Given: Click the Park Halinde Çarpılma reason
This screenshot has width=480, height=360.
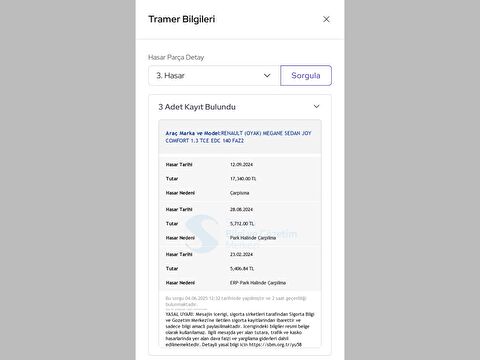Looking at the screenshot, I should coord(253,238).
